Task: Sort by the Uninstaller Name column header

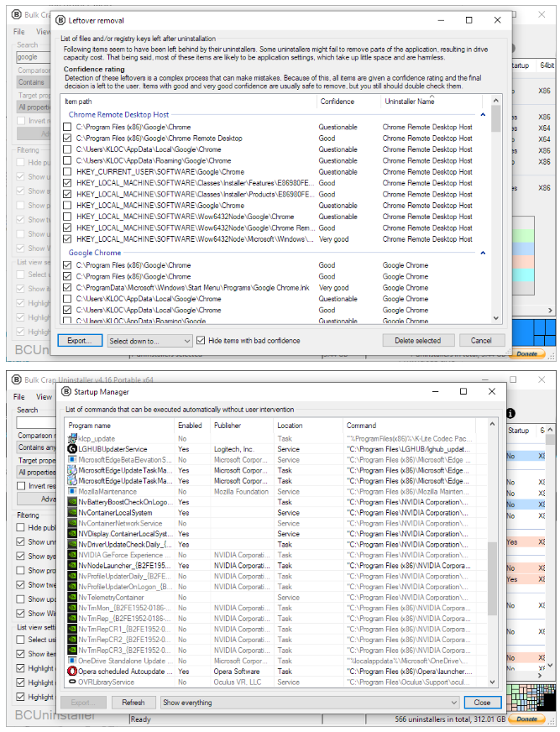Action: pos(431,102)
